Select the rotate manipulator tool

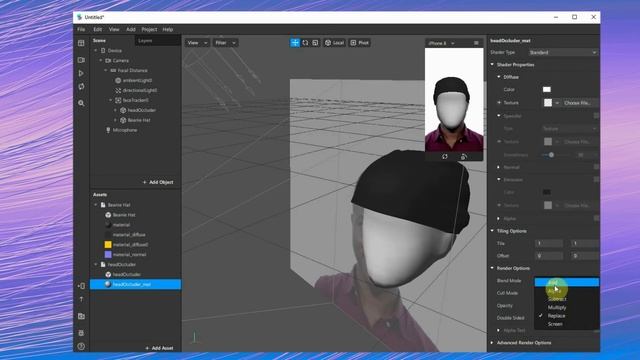click(305, 43)
